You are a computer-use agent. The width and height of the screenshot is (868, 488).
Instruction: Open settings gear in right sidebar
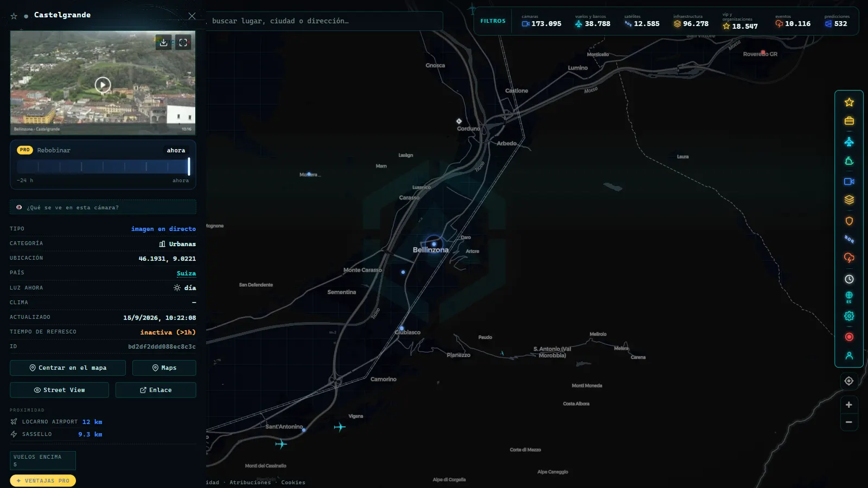pos(849,316)
